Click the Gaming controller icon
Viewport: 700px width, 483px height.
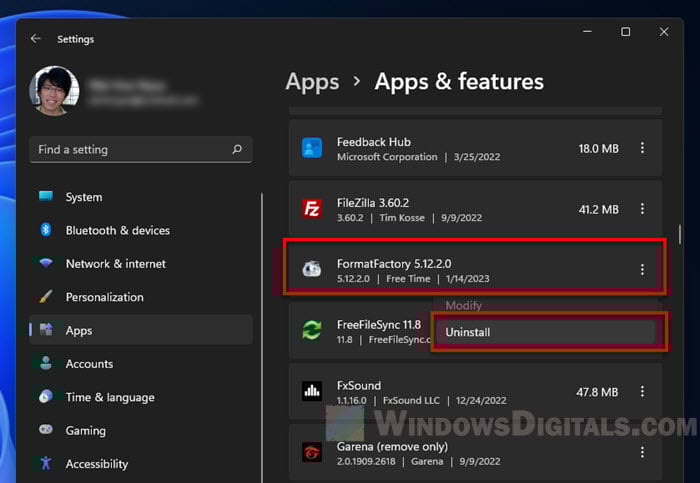pos(46,429)
